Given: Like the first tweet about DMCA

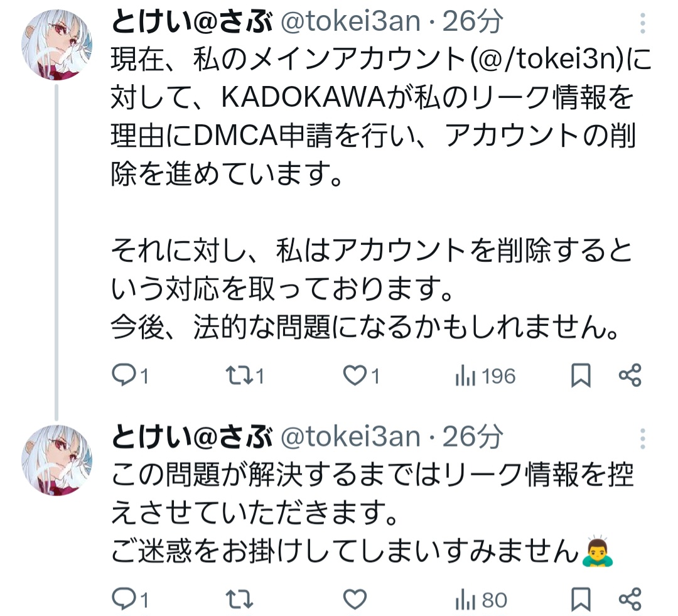Looking at the screenshot, I should [356, 376].
